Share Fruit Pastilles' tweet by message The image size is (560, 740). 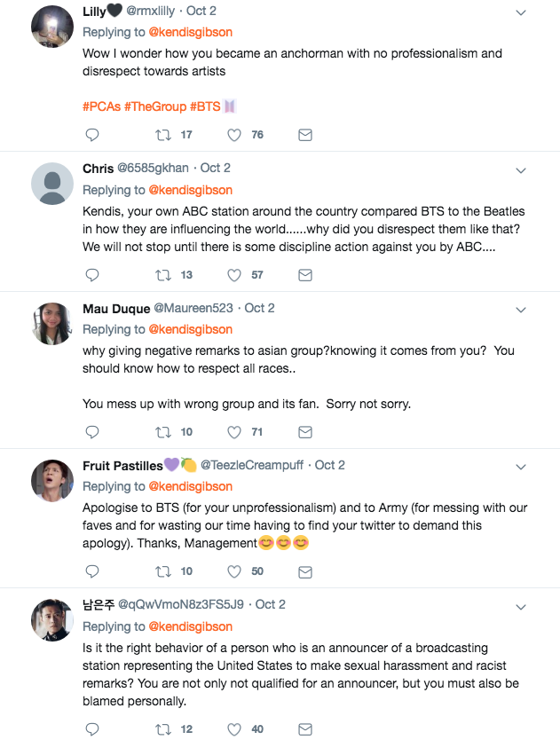coord(304,571)
